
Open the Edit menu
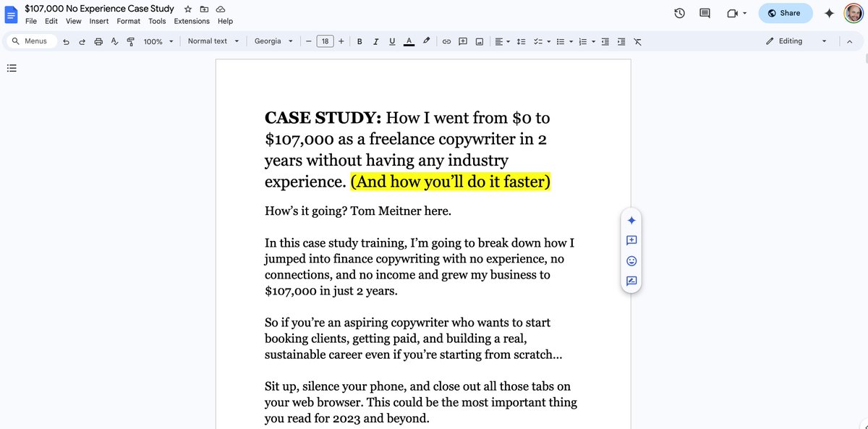click(x=51, y=21)
